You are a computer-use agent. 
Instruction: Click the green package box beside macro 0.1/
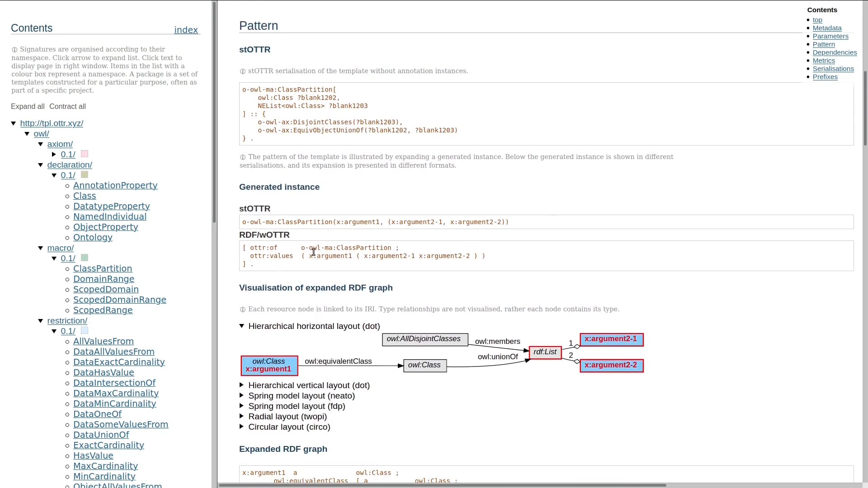click(84, 258)
